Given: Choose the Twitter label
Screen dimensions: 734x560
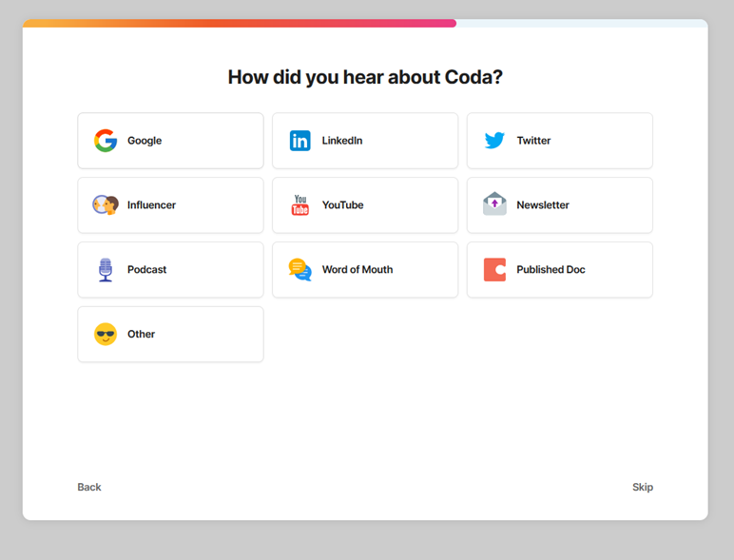Looking at the screenshot, I should coord(533,141).
